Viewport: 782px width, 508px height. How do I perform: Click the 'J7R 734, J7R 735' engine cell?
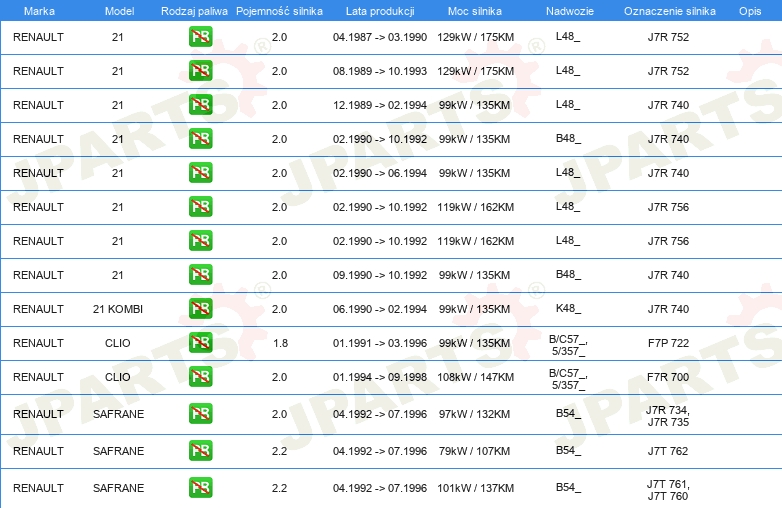coord(668,416)
